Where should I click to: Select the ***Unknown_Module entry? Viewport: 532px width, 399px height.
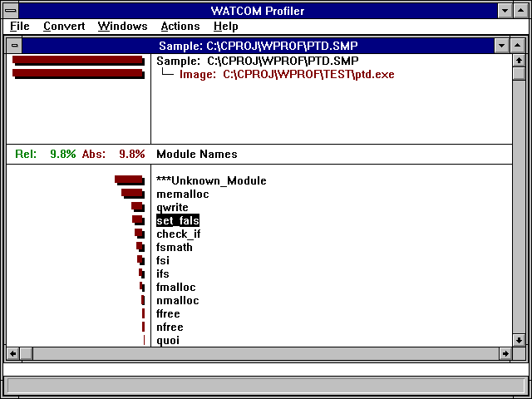click(211, 180)
